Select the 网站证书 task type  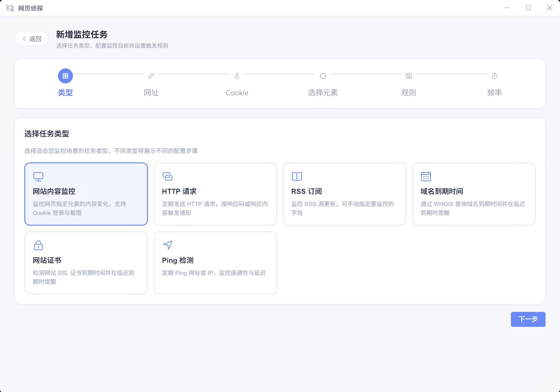[86, 263]
